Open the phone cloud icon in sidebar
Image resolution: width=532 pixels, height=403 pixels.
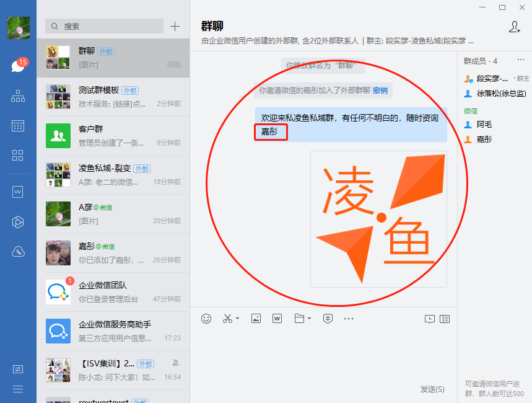tap(18, 251)
